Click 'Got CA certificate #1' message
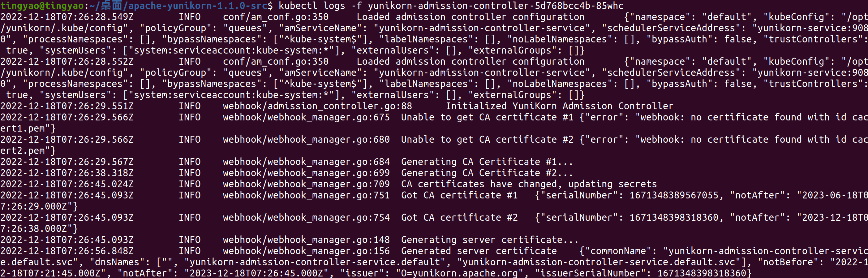This screenshot has height=278, width=868. click(459, 195)
